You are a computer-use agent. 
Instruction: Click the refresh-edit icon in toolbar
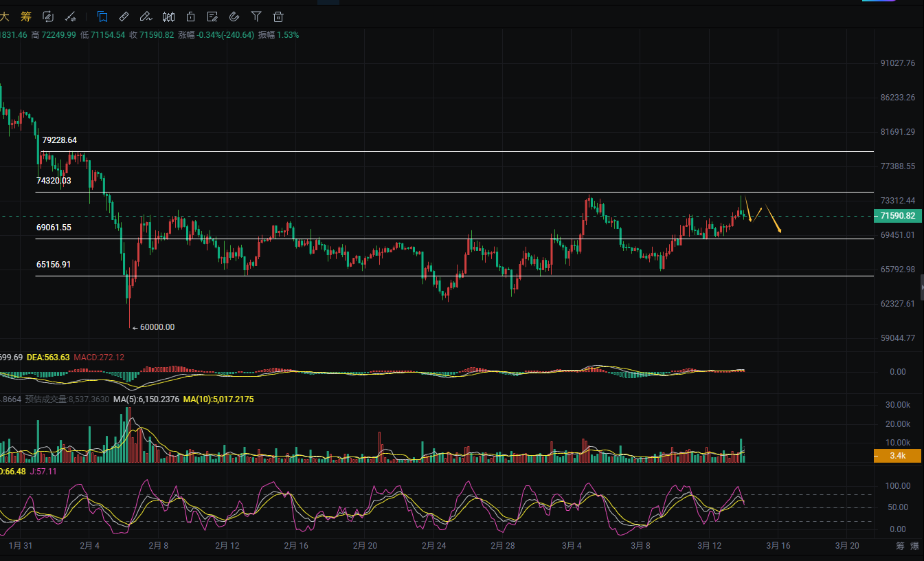(48, 16)
